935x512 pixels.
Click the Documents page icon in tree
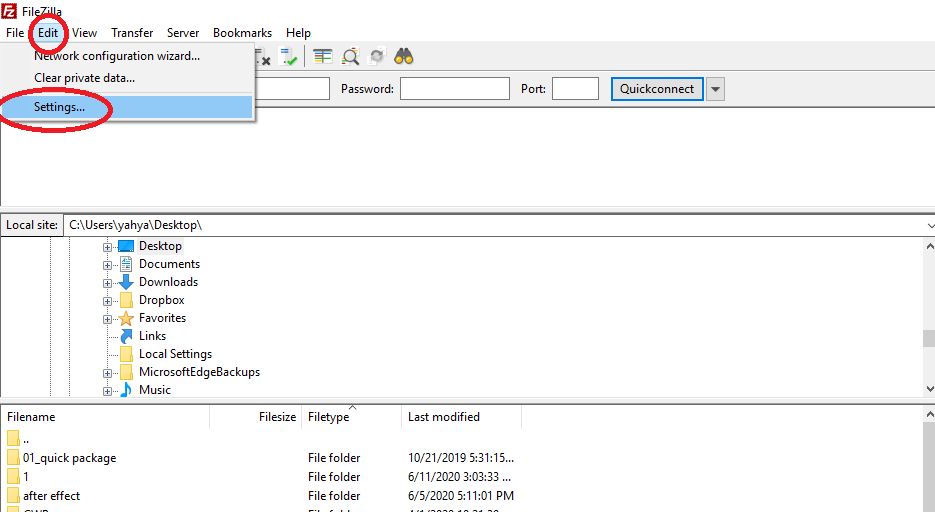(126, 264)
